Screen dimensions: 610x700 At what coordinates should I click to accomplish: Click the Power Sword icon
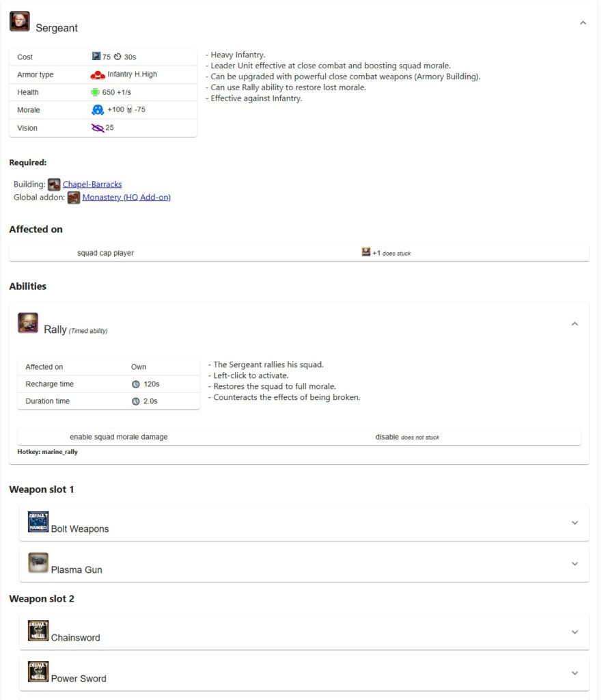coord(38,671)
